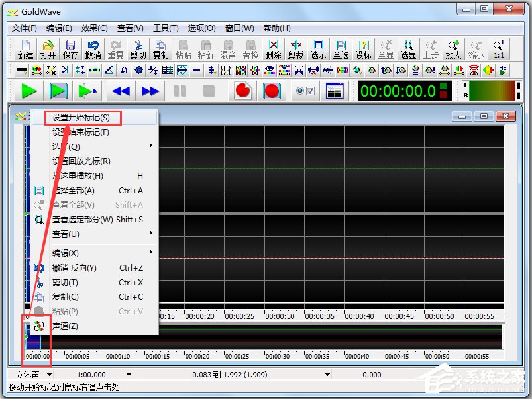This screenshot has height=399, width=532.
Task: Click the fast forward double-arrow button
Action: [150, 91]
